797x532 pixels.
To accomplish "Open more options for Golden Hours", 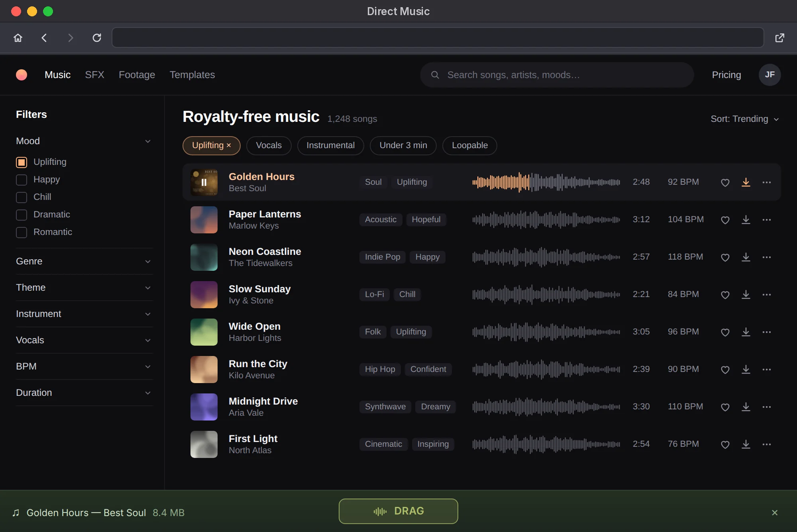I will click(767, 182).
